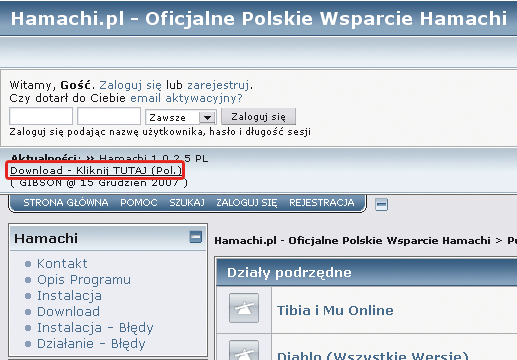Open Diablo (Wszystkie Wersje) subforum
The width and height of the screenshot is (517, 360).
coord(373,355)
